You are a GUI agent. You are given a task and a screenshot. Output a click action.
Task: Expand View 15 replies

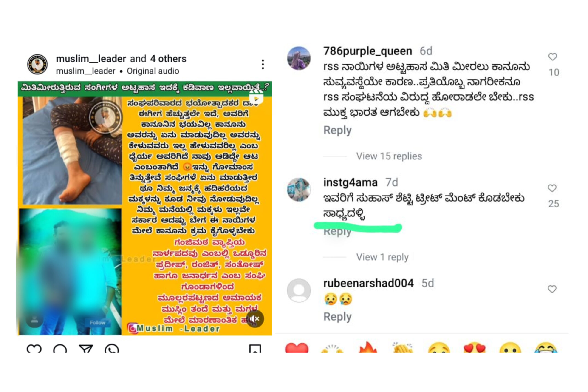pyautogui.click(x=389, y=156)
